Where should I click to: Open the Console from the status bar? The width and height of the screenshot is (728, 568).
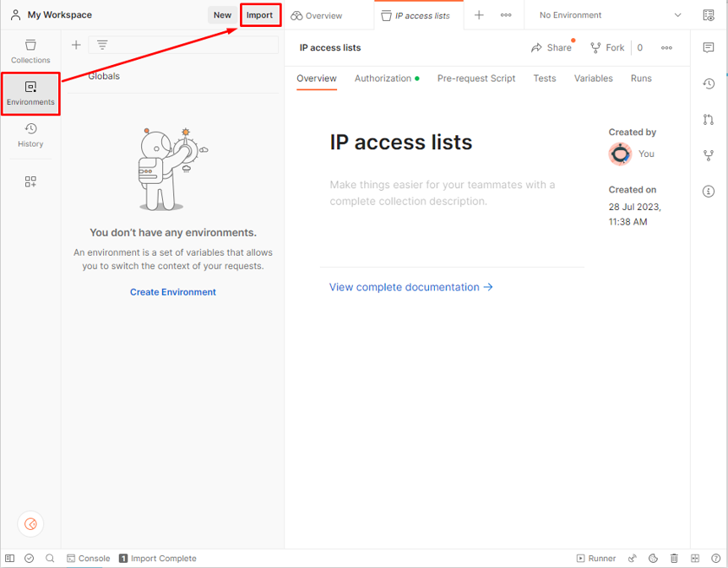pyautogui.click(x=89, y=559)
